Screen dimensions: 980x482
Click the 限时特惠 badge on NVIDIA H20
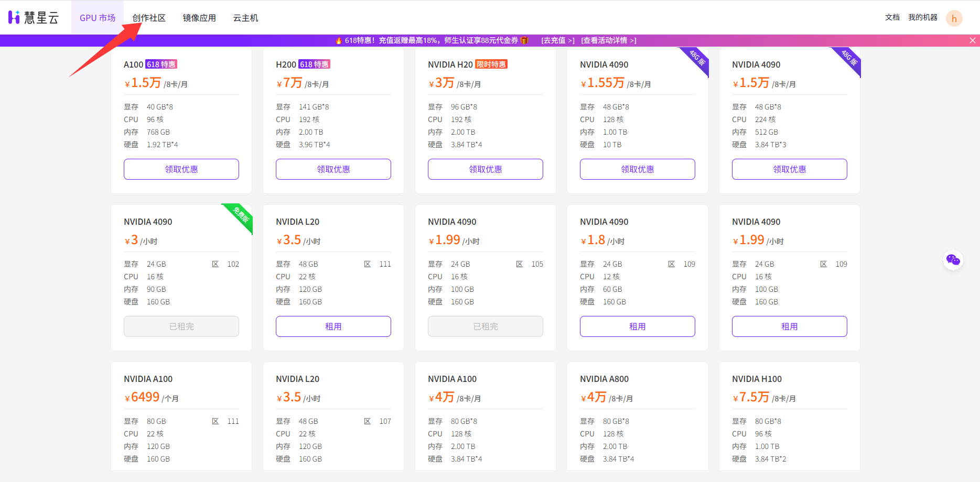click(491, 64)
